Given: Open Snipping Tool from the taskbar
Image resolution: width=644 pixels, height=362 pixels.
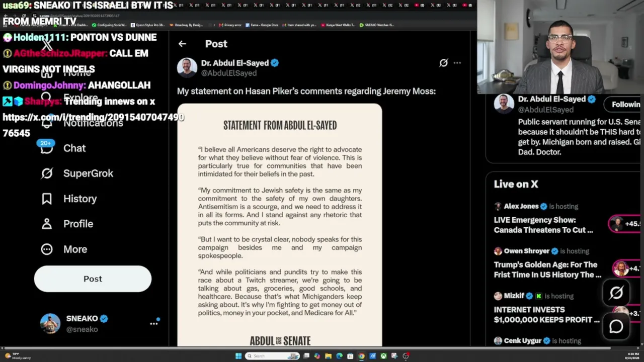Looking at the screenshot, I should pyautogui.click(x=394, y=356).
